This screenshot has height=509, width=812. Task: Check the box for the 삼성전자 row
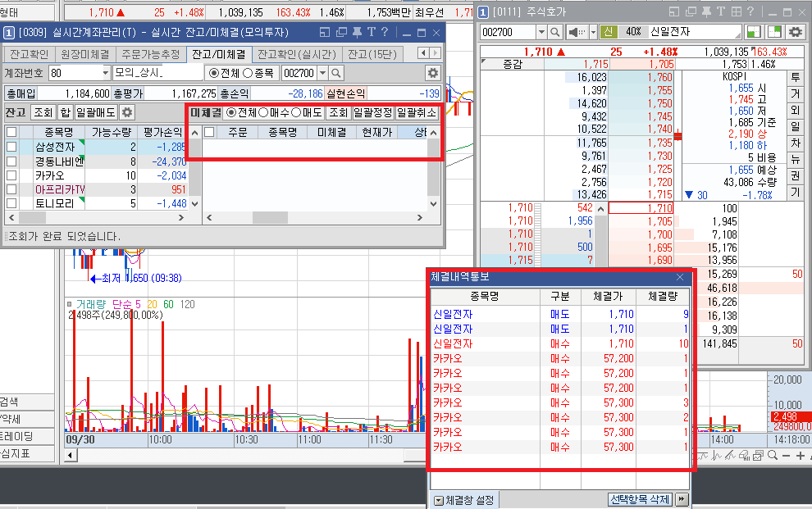pos(11,147)
